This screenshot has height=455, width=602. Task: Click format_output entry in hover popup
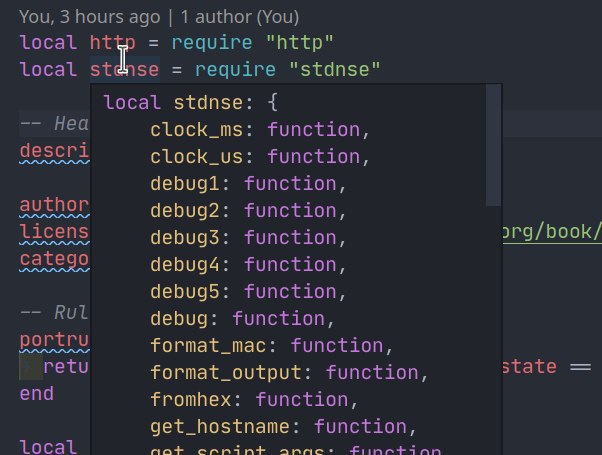(x=289, y=372)
